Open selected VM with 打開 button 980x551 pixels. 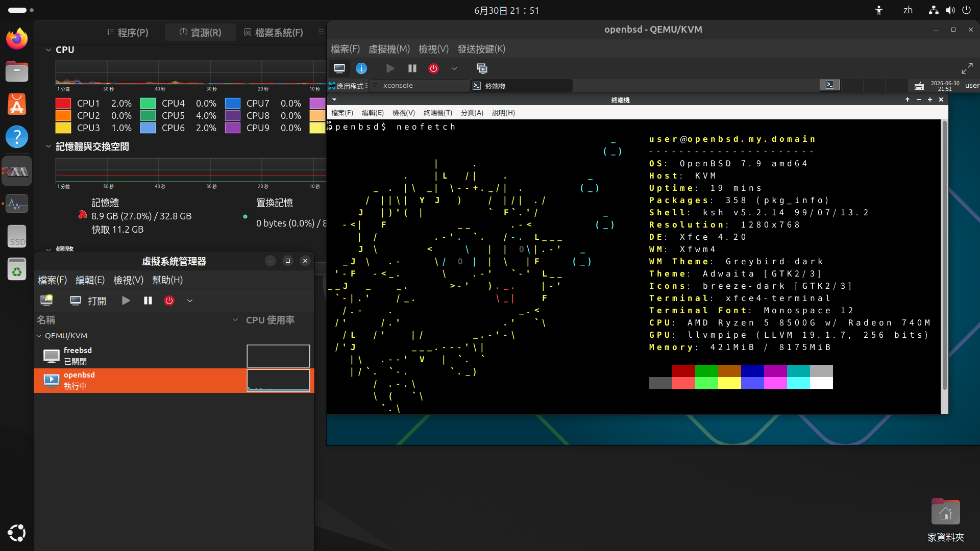88,300
